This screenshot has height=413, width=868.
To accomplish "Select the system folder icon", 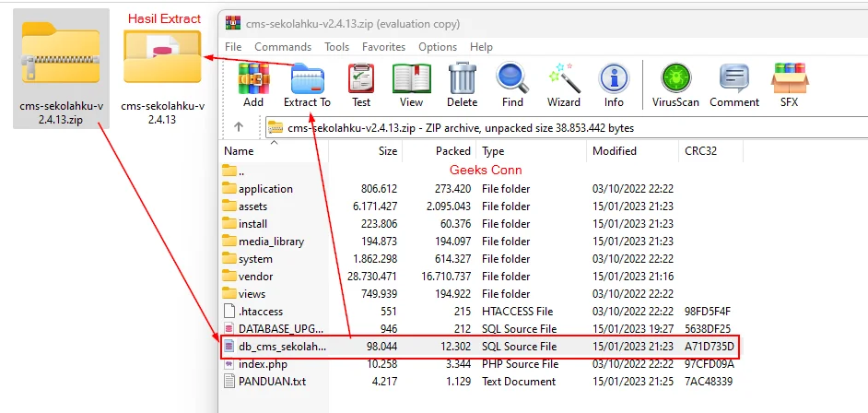I will pos(229,258).
